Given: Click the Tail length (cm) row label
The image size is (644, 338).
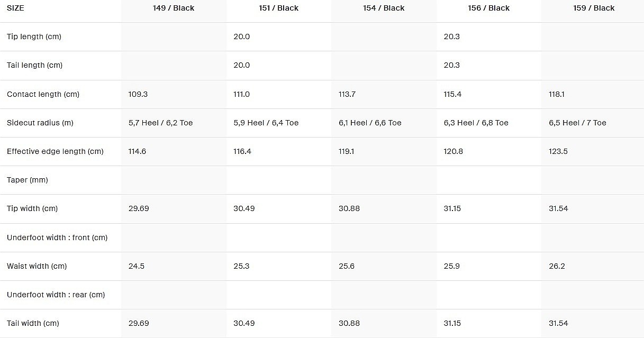Looking at the screenshot, I should pyautogui.click(x=34, y=66).
